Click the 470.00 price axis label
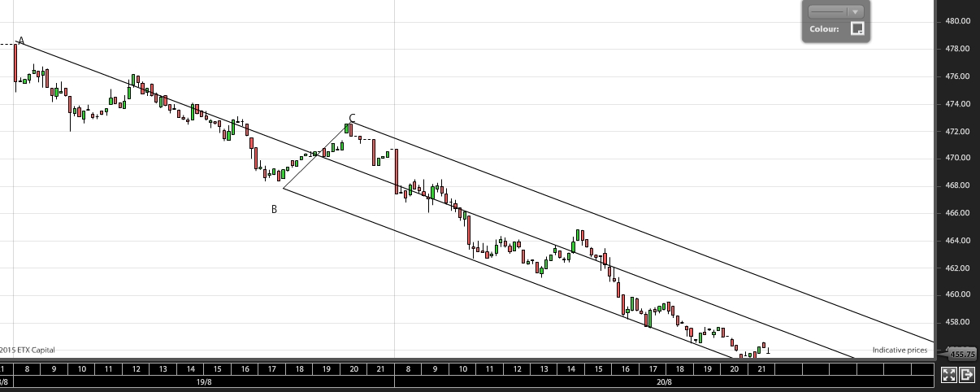 click(958, 158)
